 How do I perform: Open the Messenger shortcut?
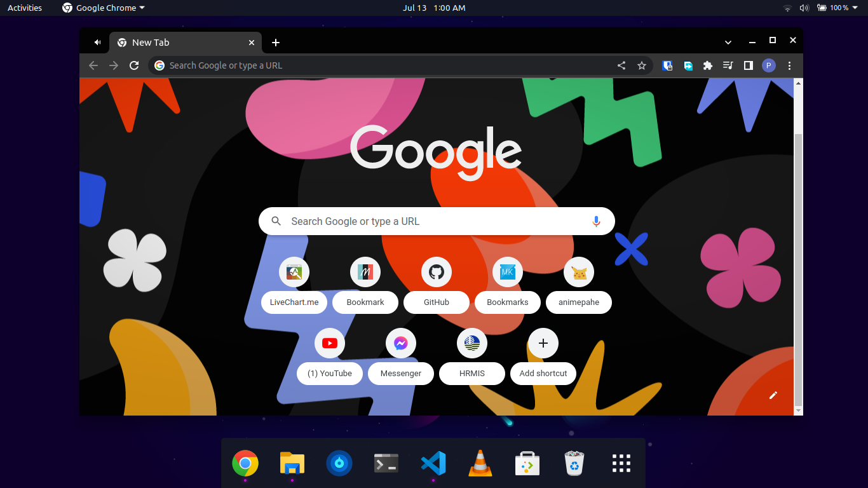(401, 356)
